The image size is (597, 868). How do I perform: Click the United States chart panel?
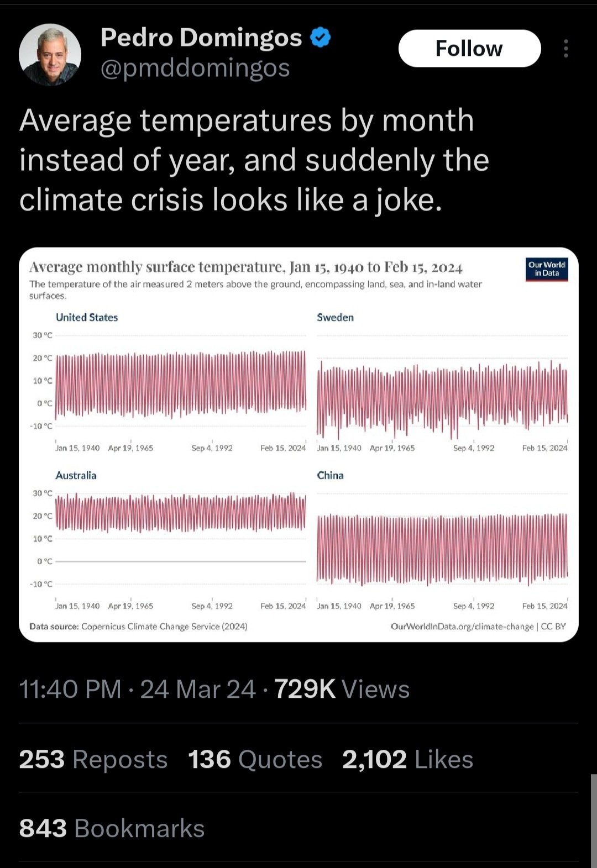[180, 381]
